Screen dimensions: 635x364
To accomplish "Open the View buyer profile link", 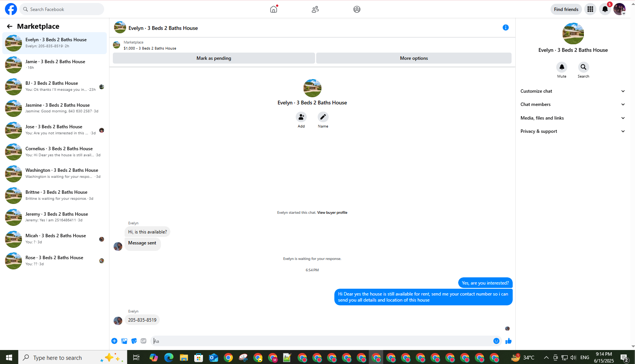I will click(332, 213).
